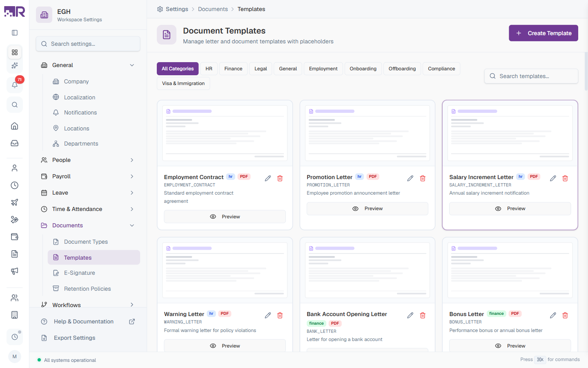Select the All Categories filter tab
The width and height of the screenshot is (588, 368).
point(178,69)
